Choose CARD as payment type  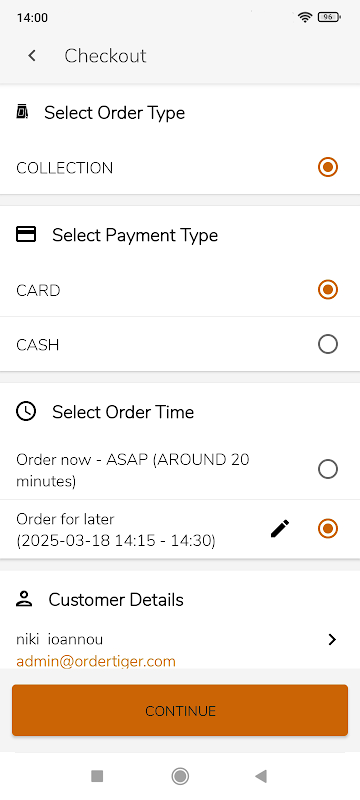tap(328, 290)
